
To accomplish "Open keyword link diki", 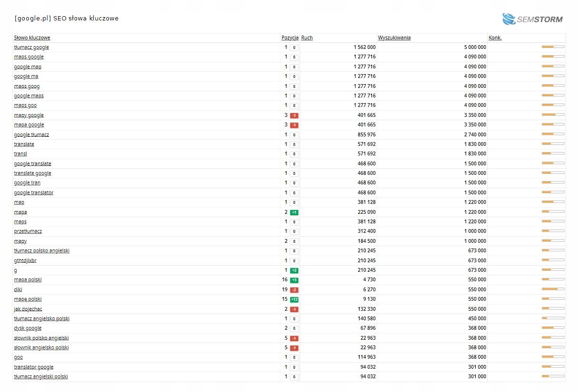I will (18, 290).
